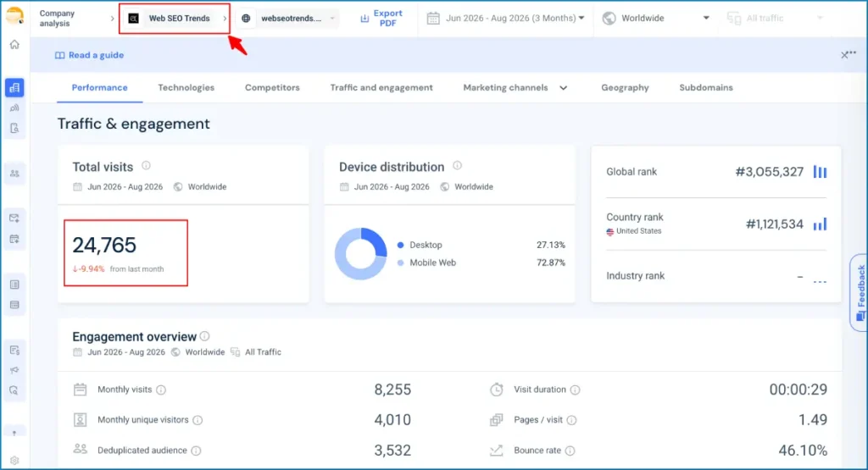The height and width of the screenshot is (470, 868).
Task: Click the 24,765 total visits value
Action: pyautogui.click(x=104, y=245)
